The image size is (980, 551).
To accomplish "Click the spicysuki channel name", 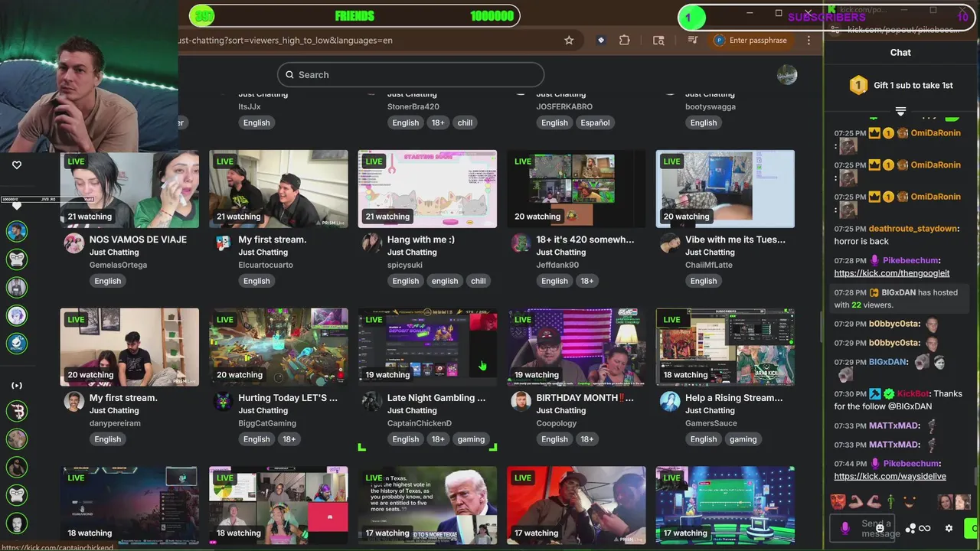I will pyautogui.click(x=405, y=265).
